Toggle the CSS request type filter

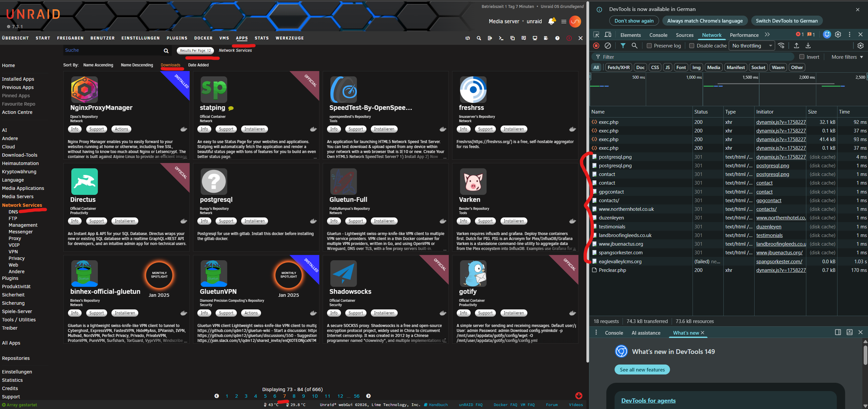(655, 67)
